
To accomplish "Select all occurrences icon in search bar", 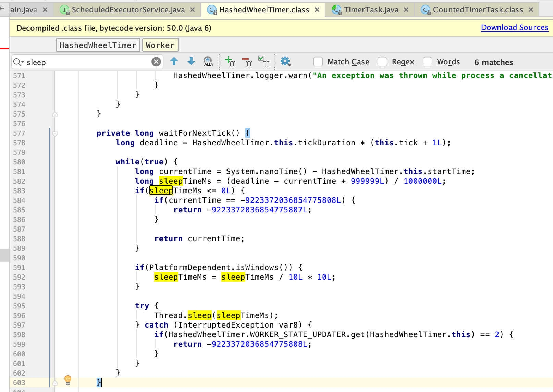I will [264, 62].
